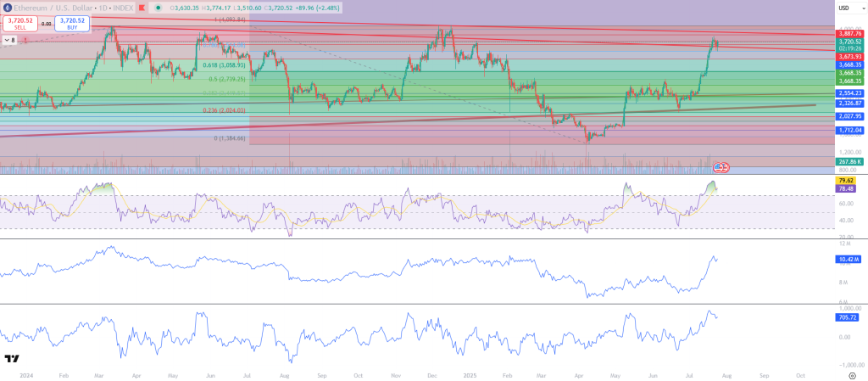Click the 78.48 purple RSI value label
The width and height of the screenshot is (868, 381).
846,189
